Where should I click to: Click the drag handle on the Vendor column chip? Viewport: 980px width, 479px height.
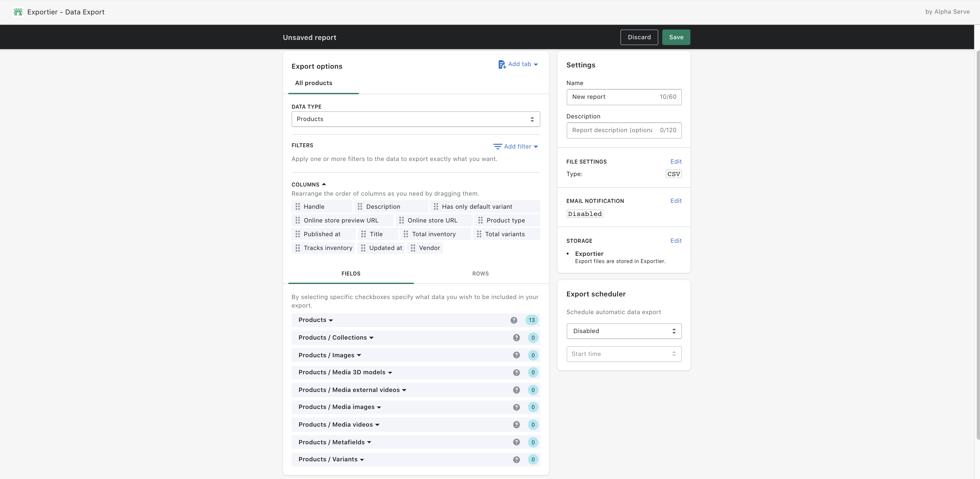coord(413,248)
